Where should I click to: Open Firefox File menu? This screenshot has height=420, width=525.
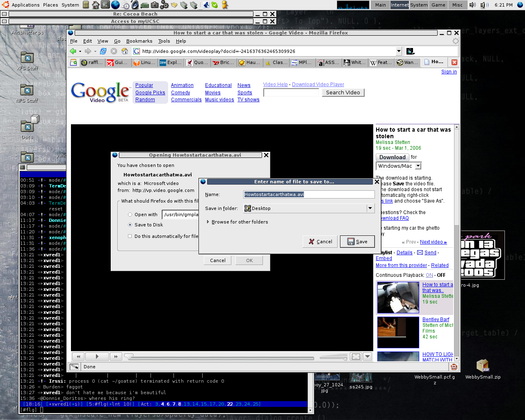tap(74, 41)
